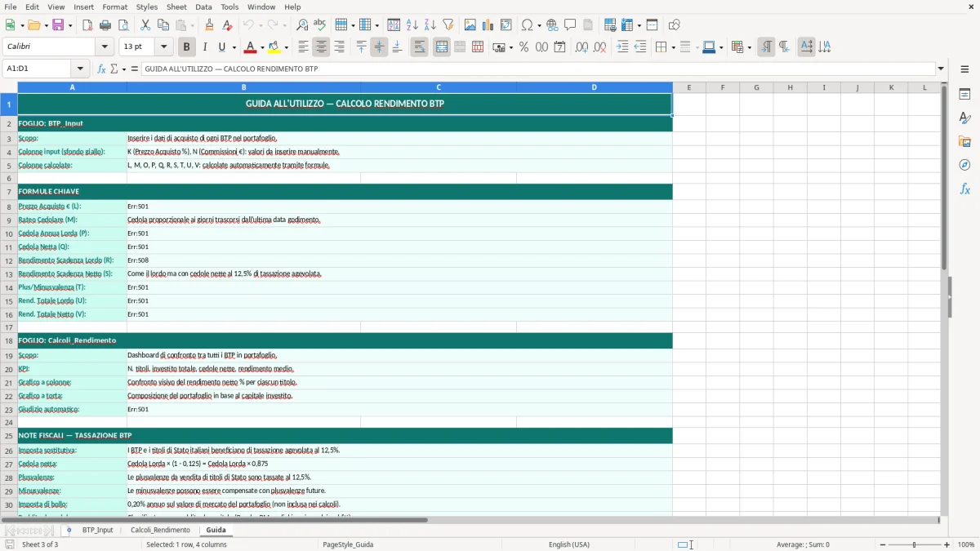The width and height of the screenshot is (980, 551).
Task: Toggle Underline formatting
Action: coord(221,47)
